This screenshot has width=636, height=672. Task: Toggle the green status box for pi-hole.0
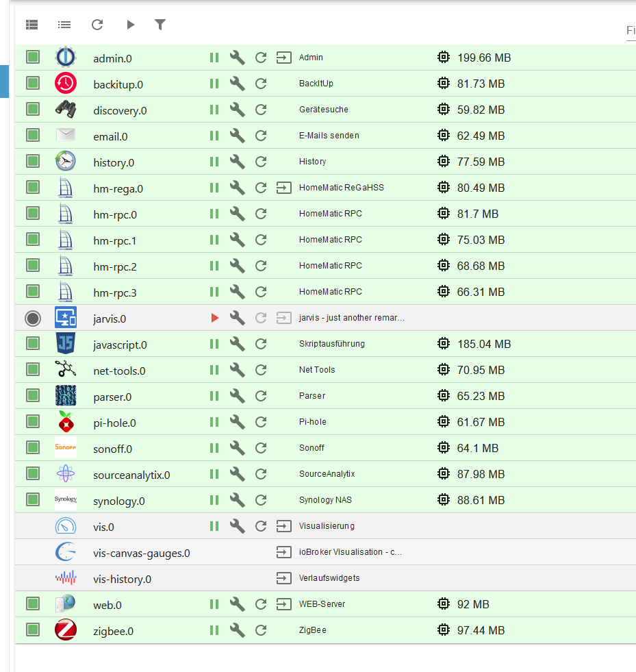[33, 422]
